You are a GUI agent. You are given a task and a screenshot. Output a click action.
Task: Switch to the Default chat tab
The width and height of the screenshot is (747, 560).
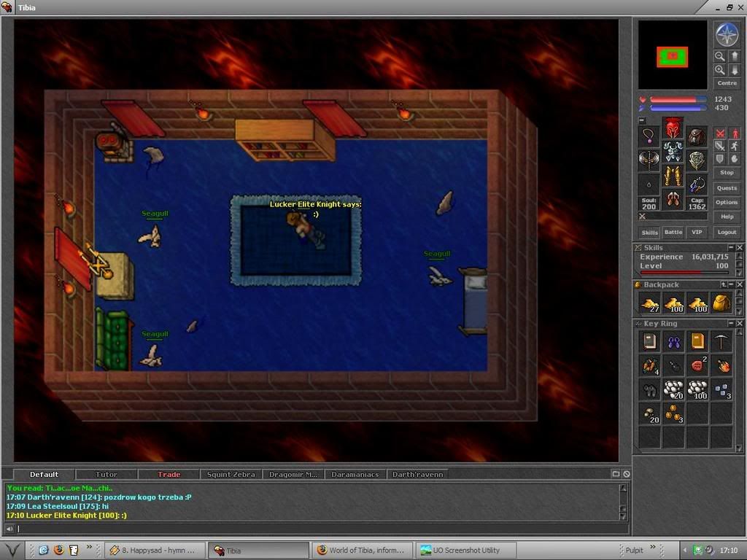44,474
